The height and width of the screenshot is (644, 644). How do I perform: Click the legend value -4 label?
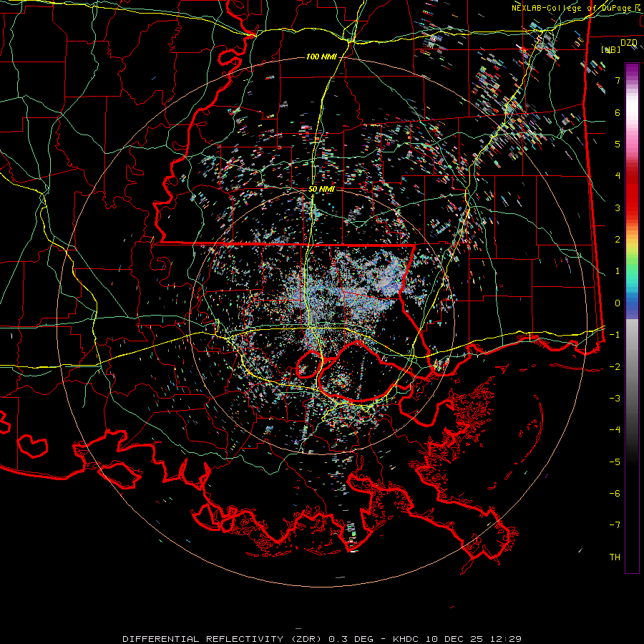(x=615, y=429)
